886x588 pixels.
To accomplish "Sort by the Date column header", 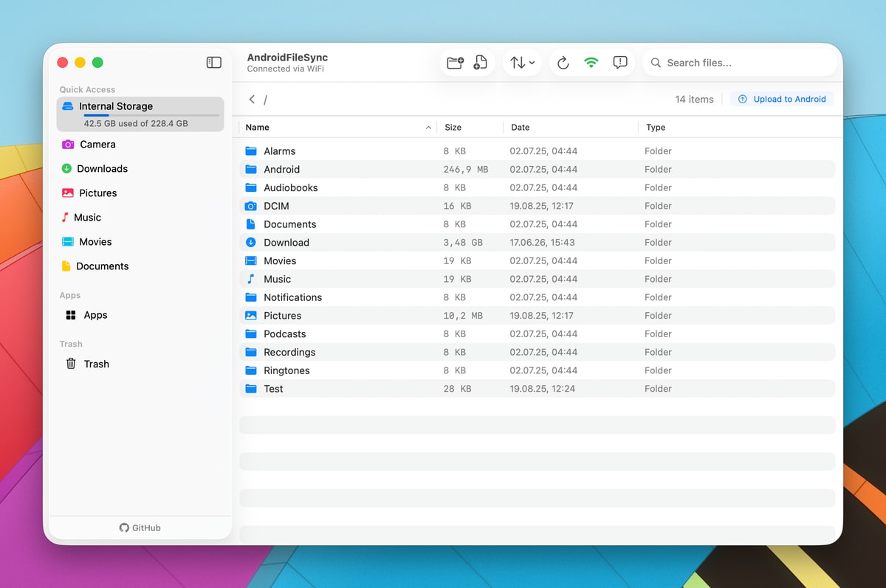I will [570, 128].
